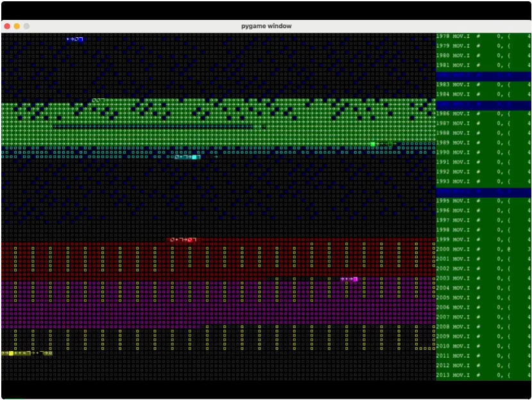
Task: Close the pygame window
Action: pos(7,26)
